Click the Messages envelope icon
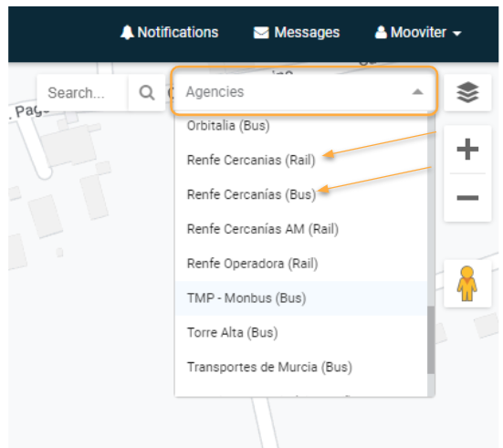The width and height of the screenshot is (503, 448). pyautogui.click(x=261, y=33)
